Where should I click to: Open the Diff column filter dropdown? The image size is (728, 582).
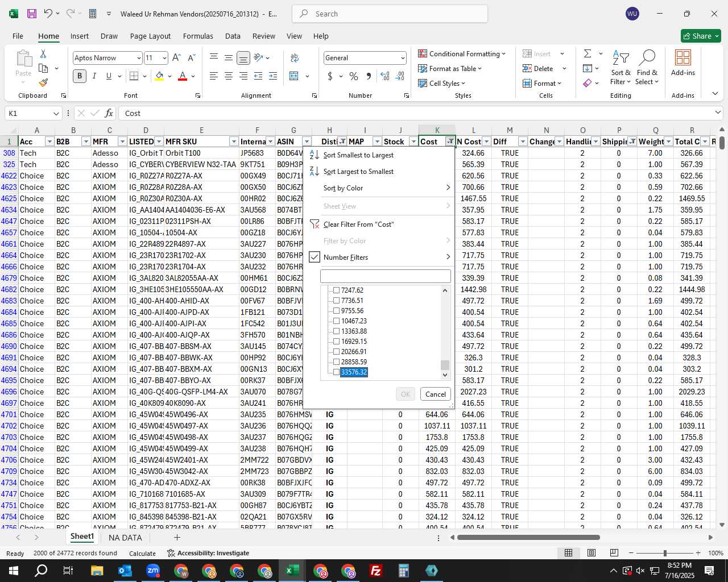[523, 142]
